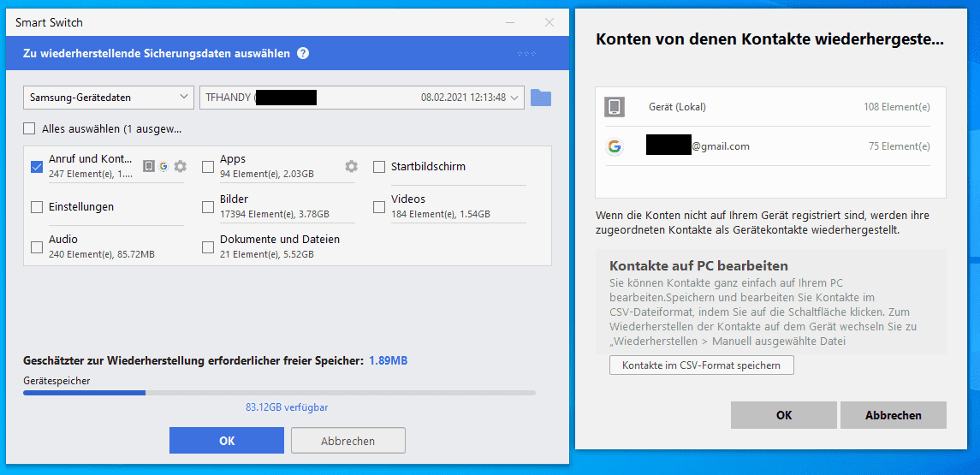Viewport: 980px width, 475px height.
Task: Click device icon beside Anruf und Kontakte
Action: pyautogui.click(x=149, y=166)
